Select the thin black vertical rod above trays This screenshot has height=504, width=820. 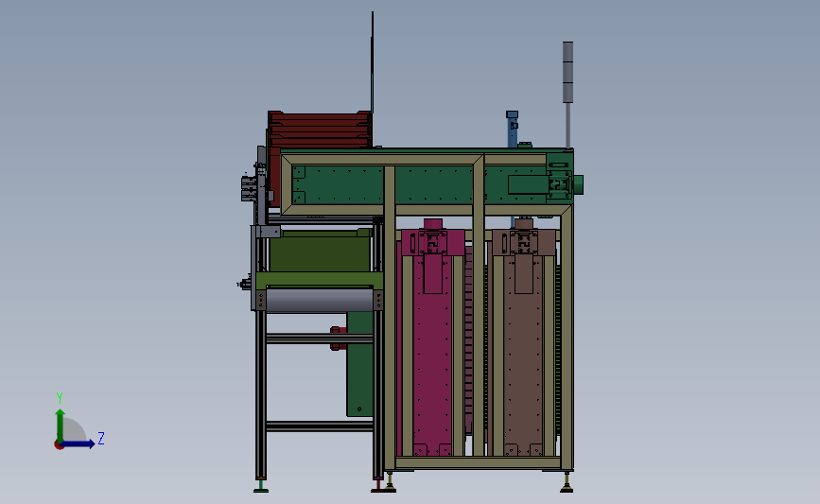pos(373,62)
